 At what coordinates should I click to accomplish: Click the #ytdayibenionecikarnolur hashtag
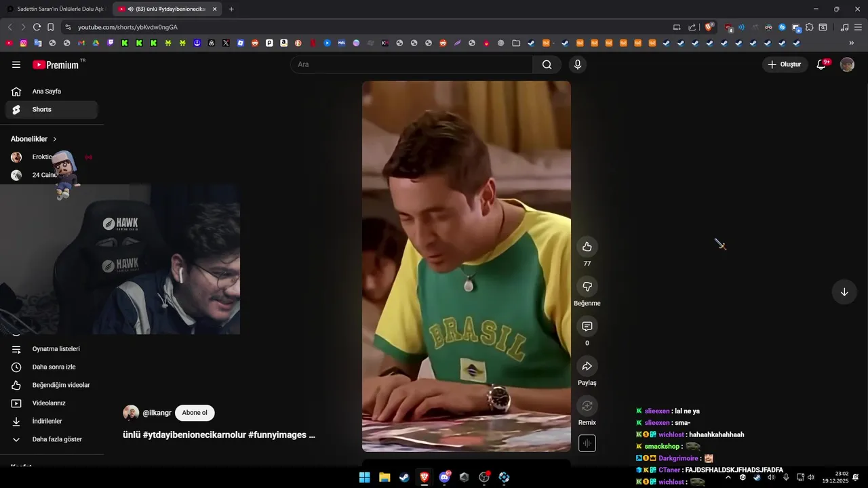pyautogui.click(x=194, y=434)
